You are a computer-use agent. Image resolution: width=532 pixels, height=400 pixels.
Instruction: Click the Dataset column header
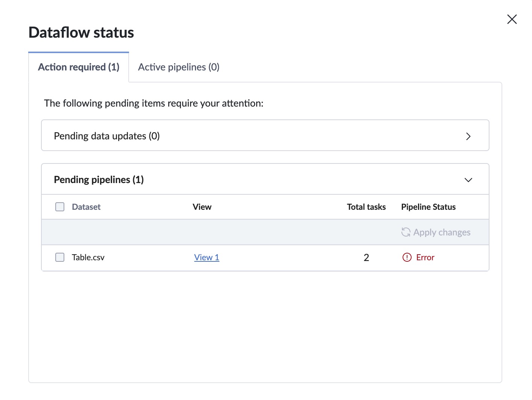pos(86,206)
